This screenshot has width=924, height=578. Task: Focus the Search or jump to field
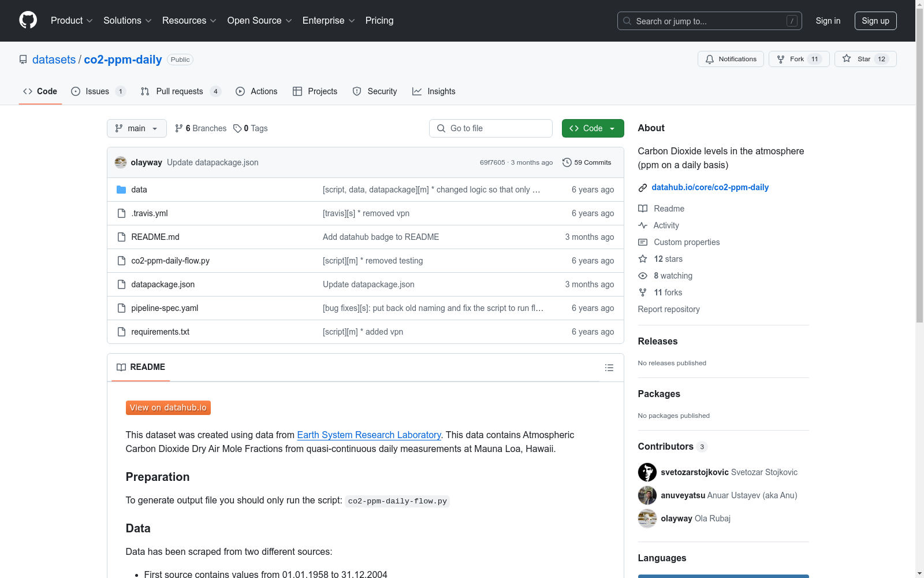click(710, 21)
